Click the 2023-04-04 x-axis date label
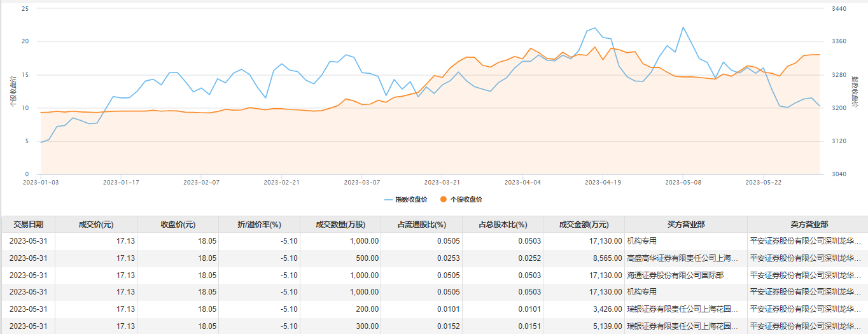 [522, 182]
